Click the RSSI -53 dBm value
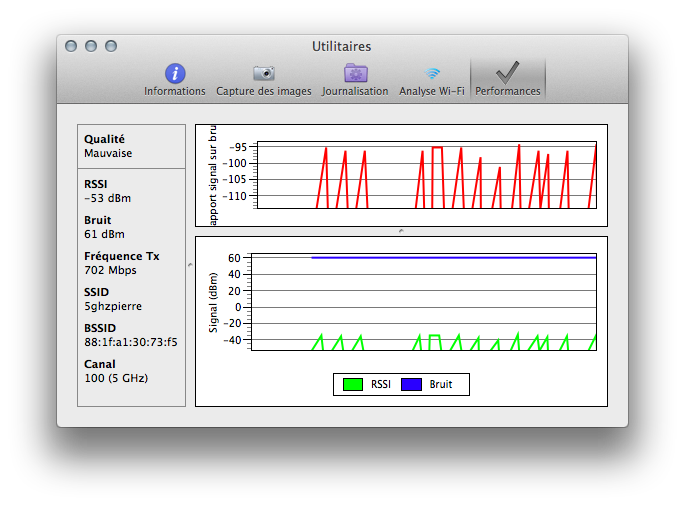 (x=107, y=198)
